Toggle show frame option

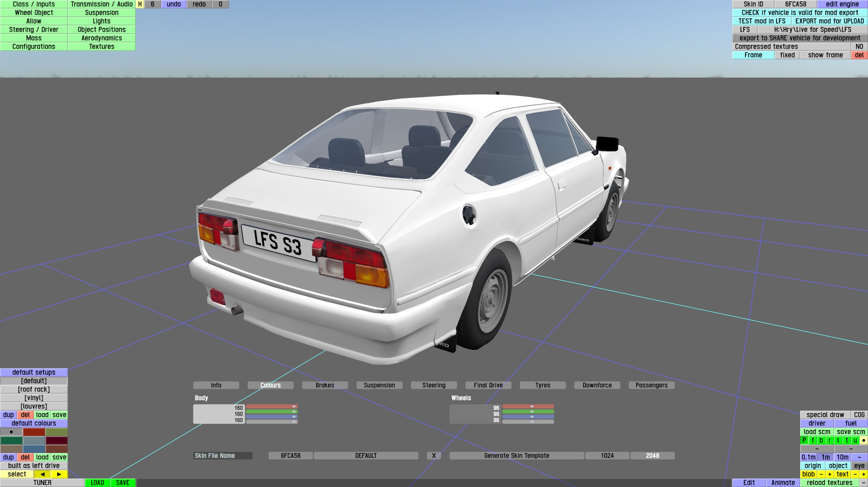(825, 55)
